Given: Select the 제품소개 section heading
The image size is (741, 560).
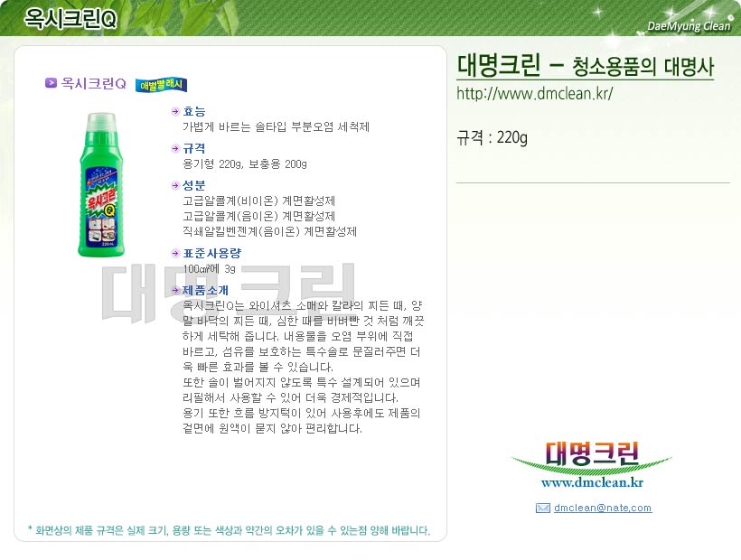Looking at the screenshot, I should 205,291.
